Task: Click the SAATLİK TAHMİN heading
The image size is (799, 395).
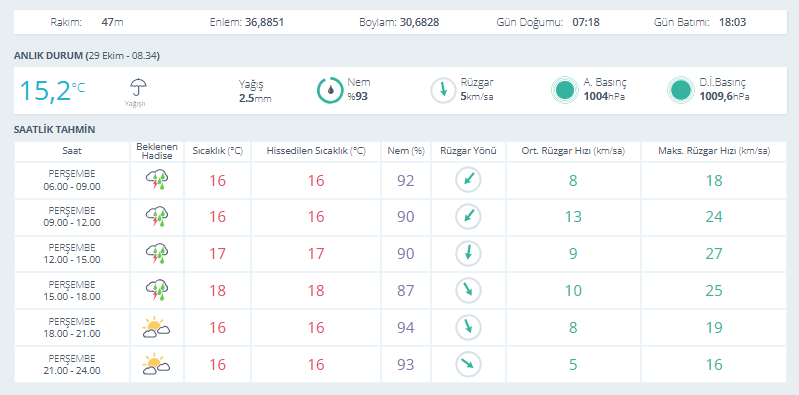Action: 55,129
